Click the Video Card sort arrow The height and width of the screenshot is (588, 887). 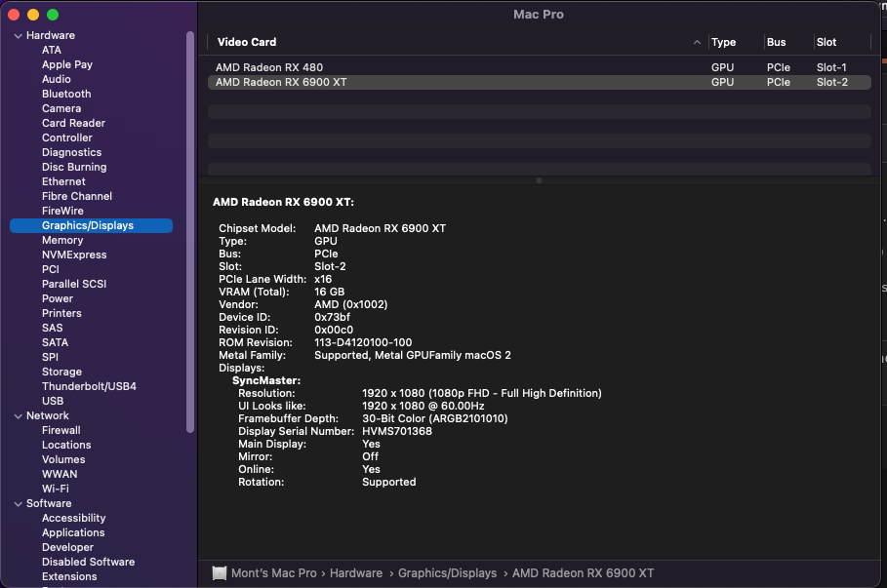pyautogui.click(x=697, y=42)
